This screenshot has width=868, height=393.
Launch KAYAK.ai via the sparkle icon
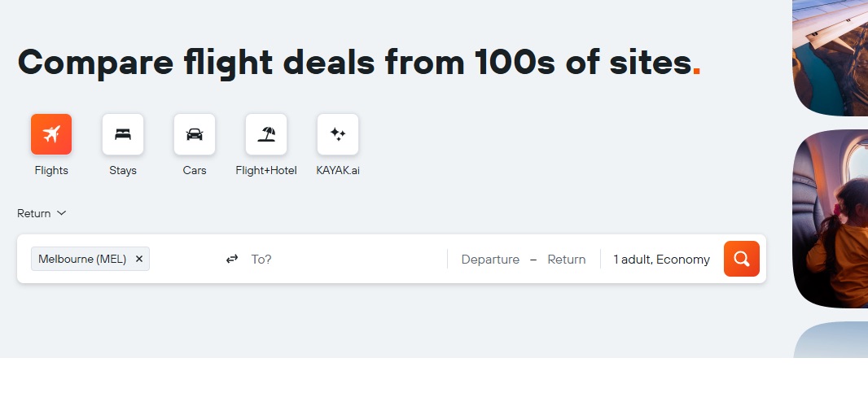click(x=338, y=134)
